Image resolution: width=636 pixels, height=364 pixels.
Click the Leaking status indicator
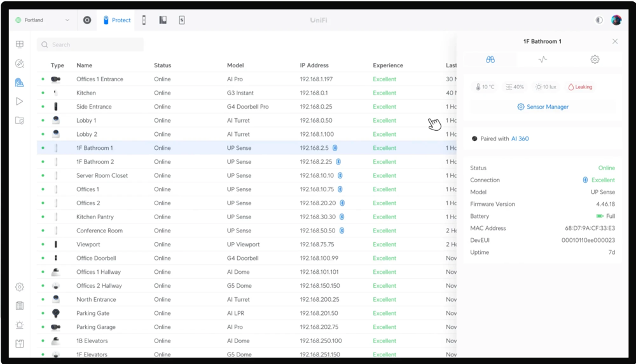click(580, 87)
